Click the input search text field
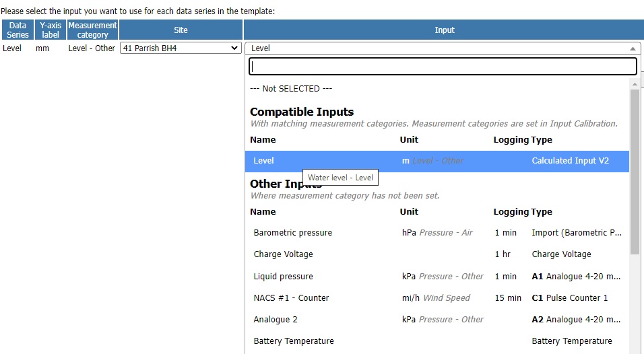 point(443,67)
